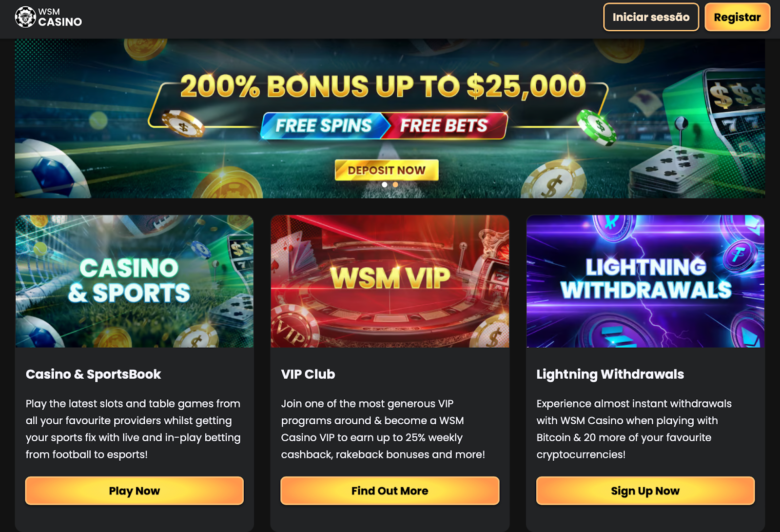Screen dimensions: 780x532
Task: Select the Lightning Withdrawals heading text
Action: pos(610,374)
